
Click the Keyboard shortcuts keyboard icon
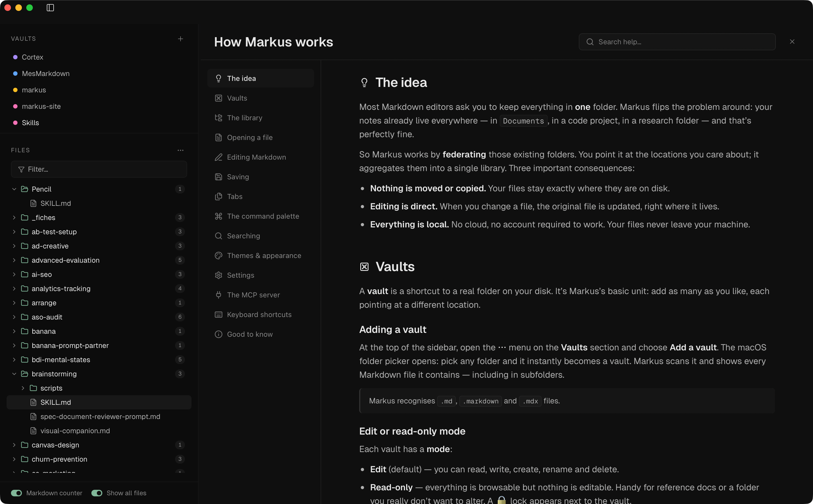(219, 314)
